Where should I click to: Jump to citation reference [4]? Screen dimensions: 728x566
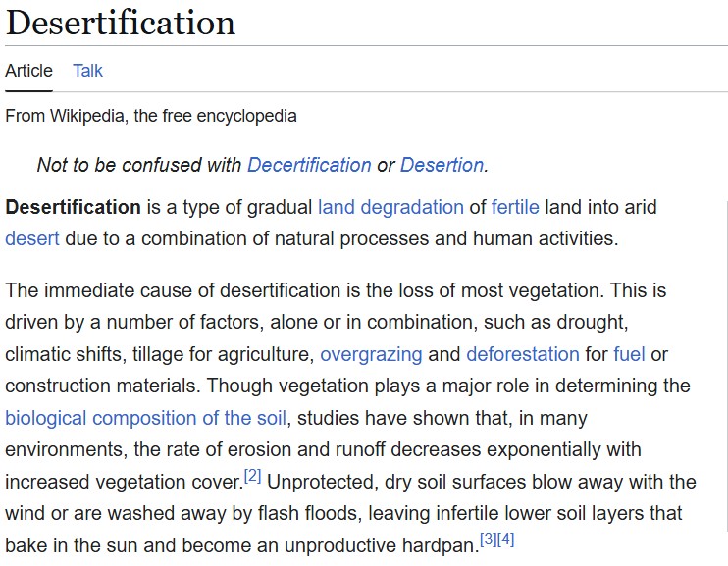pyautogui.click(x=505, y=540)
